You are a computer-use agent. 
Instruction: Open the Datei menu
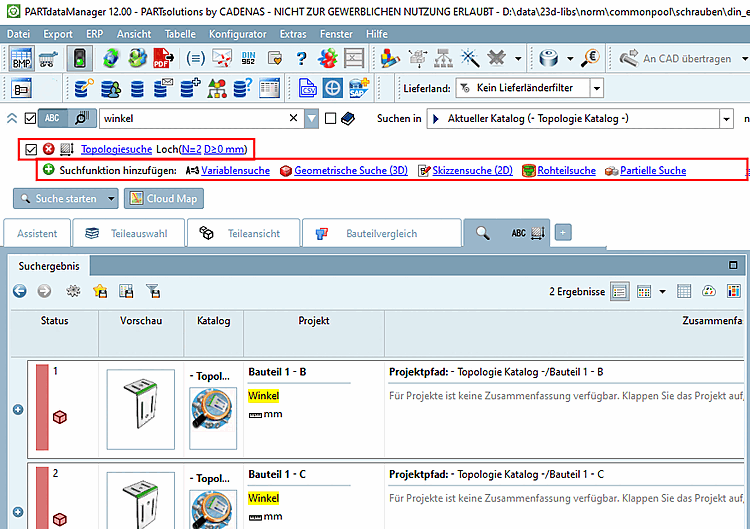[18, 34]
